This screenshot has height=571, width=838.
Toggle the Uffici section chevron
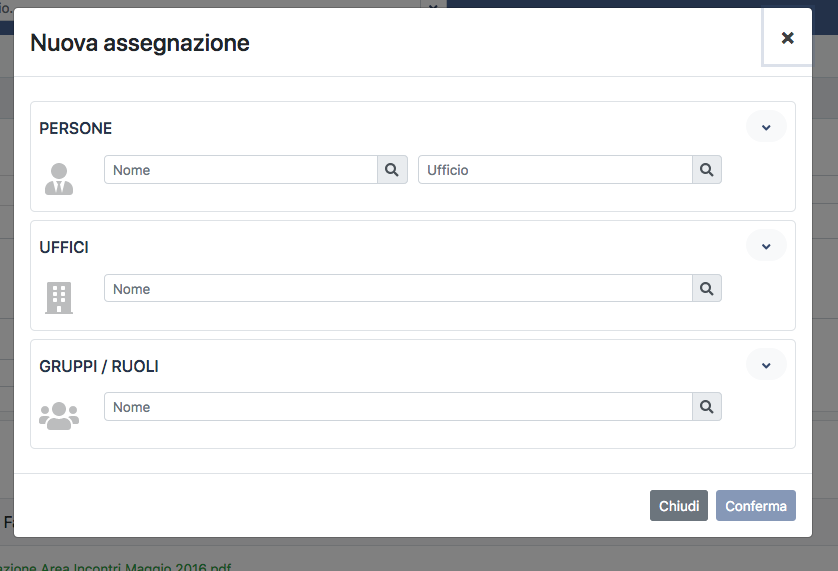click(766, 246)
